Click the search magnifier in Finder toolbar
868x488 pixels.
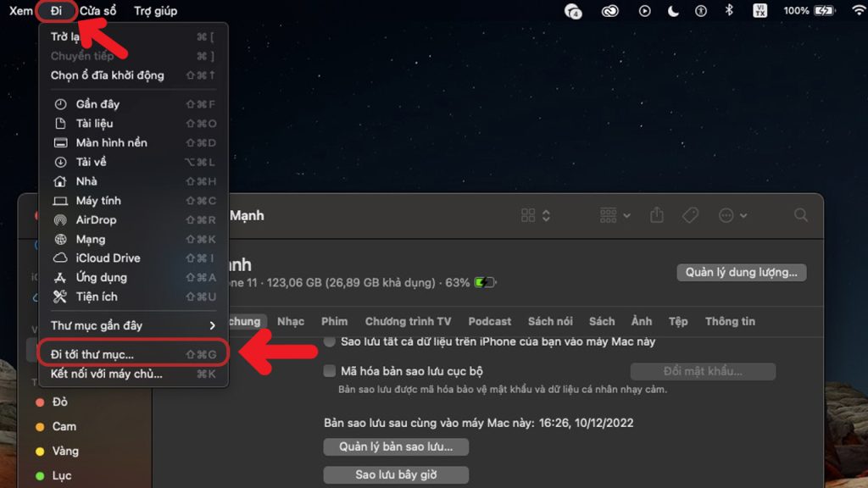coord(801,216)
